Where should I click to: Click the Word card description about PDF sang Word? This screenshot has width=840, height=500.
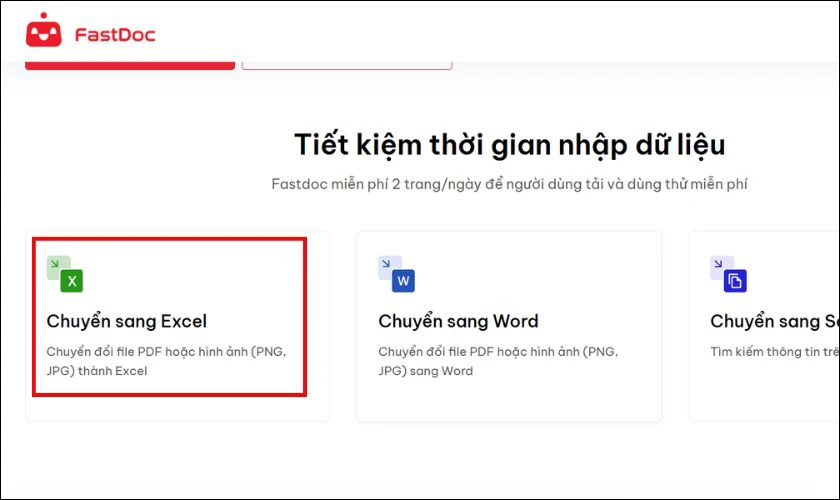tap(498, 361)
